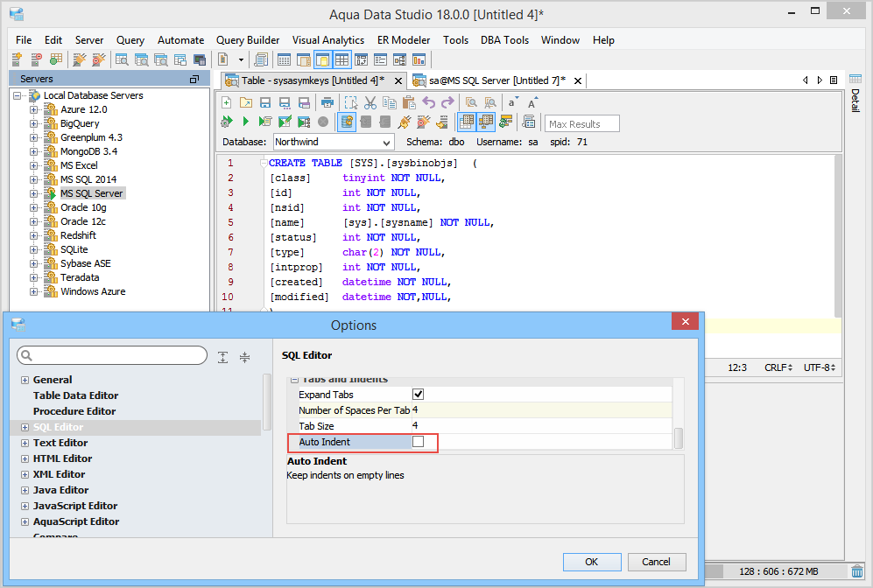Uncheck the Expand Tabs checkbox
Viewport: 873px width, 588px height.
pyautogui.click(x=419, y=395)
